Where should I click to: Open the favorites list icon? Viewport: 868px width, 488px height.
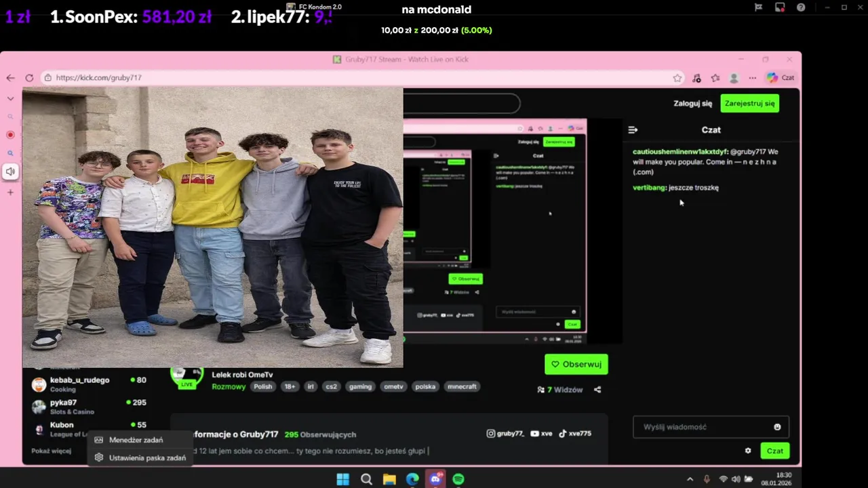(x=715, y=78)
